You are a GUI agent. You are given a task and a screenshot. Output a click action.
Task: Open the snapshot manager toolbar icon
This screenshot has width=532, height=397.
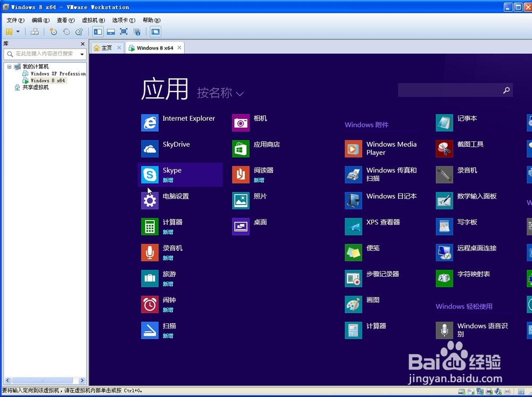[x=79, y=31]
